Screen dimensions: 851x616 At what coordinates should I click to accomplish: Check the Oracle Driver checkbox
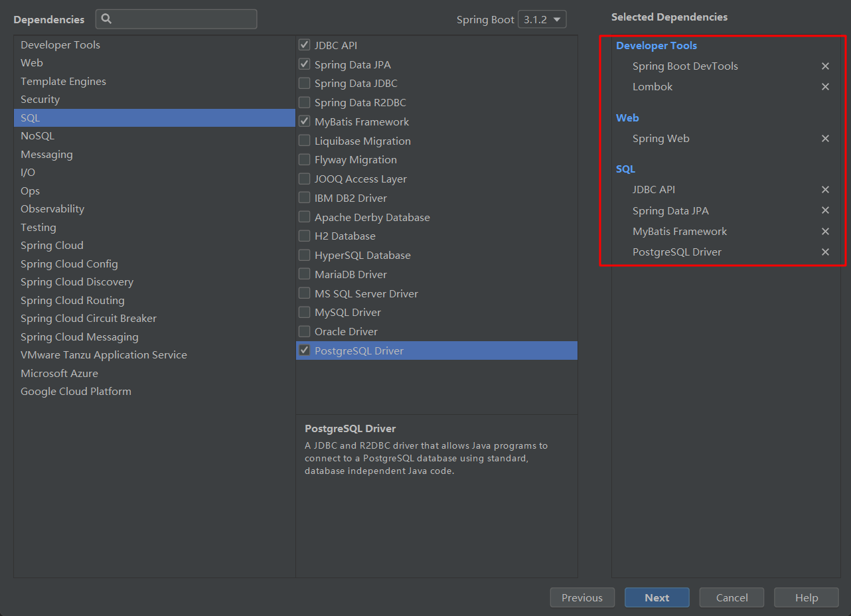[304, 331]
